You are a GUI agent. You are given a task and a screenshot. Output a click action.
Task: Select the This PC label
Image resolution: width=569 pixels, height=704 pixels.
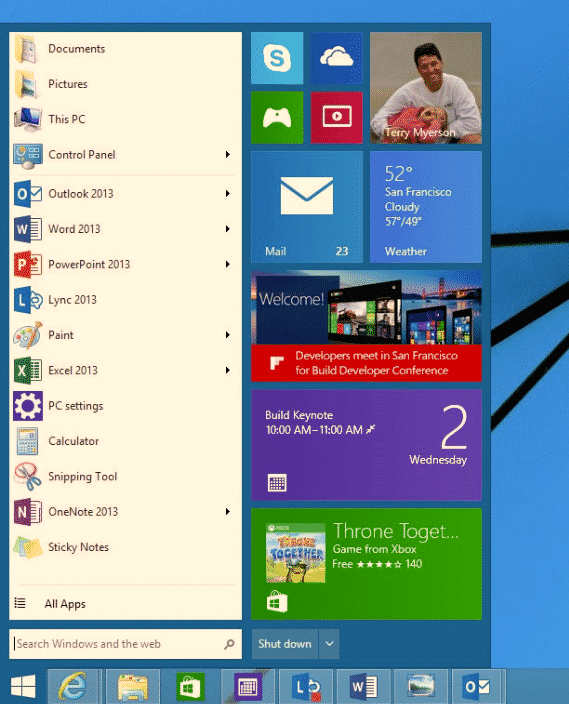[x=66, y=119]
